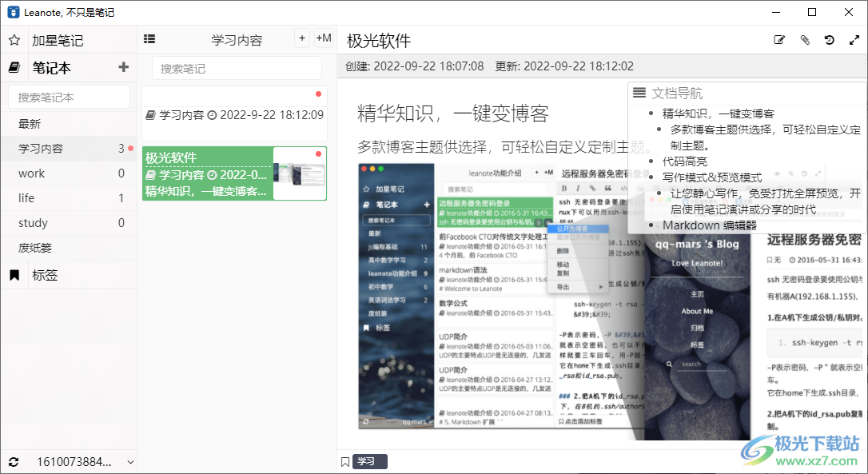This screenshot has height=474, width=868.
Task: Select the 学习内容 notebook
Action: (70, 149)
